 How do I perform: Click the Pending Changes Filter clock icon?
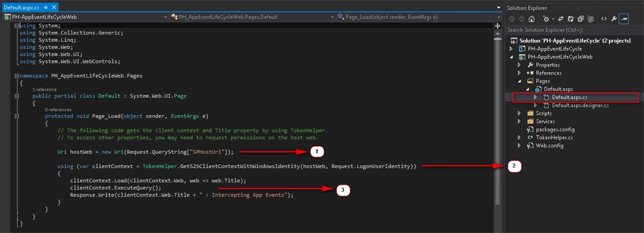(x=546, y=19)
